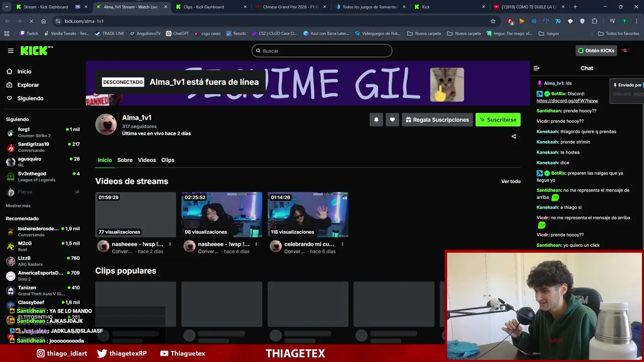This screenshot has width=644, height=362.
Task: Open the 01:59:29 stream video thumbnail
Action: [136, 215]
